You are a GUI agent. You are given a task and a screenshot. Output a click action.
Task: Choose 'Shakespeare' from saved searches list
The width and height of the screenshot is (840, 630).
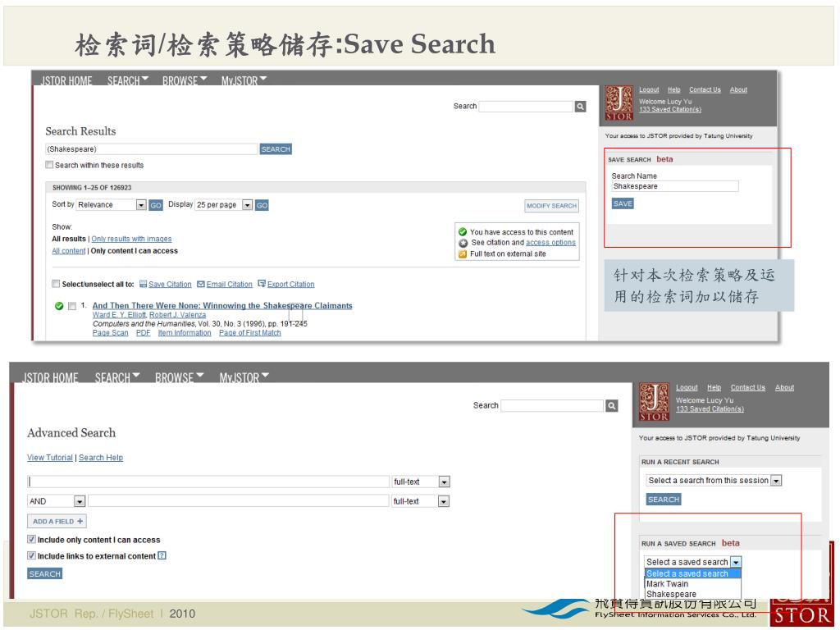click(x=671, y=594)
